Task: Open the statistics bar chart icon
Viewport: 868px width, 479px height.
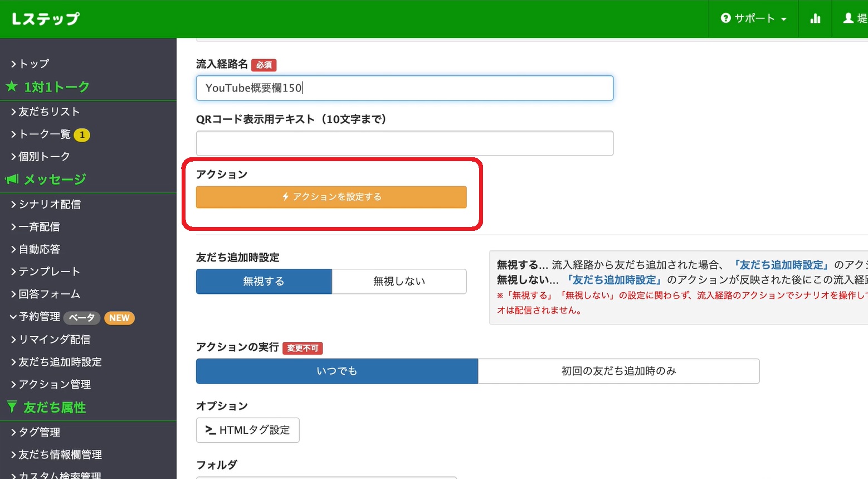Action: [815, 18]
